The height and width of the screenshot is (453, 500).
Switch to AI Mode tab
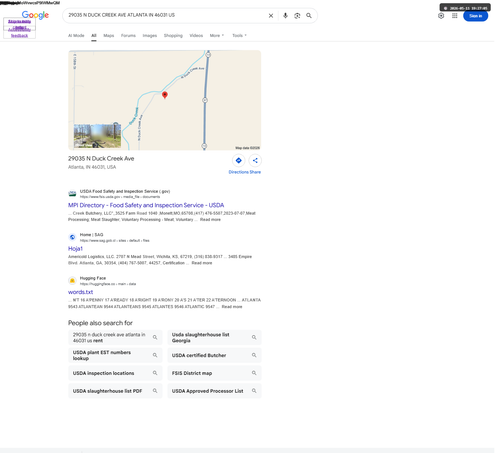pos(76,35)
